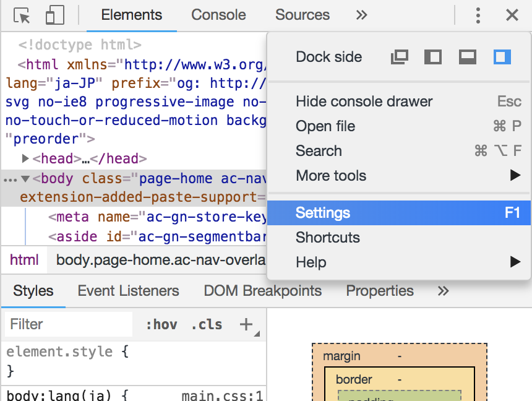Add a new style rule
The image size is (532, 401).
click(x=246, y=325)
